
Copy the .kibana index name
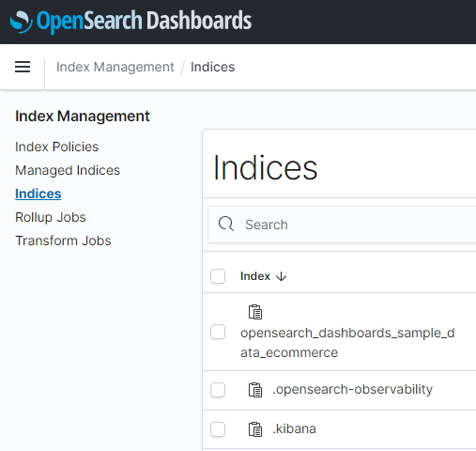(255, 429)
